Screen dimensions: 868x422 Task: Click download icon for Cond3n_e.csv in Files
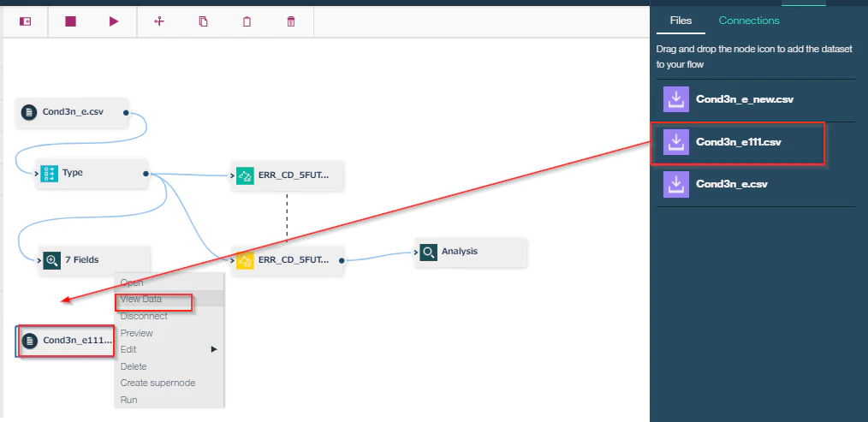[x=676, y=184]
